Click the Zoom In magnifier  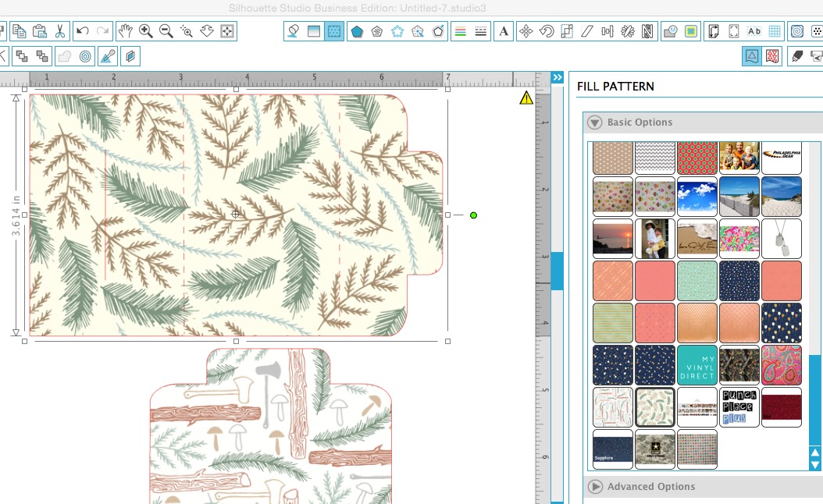click(145, 31)
